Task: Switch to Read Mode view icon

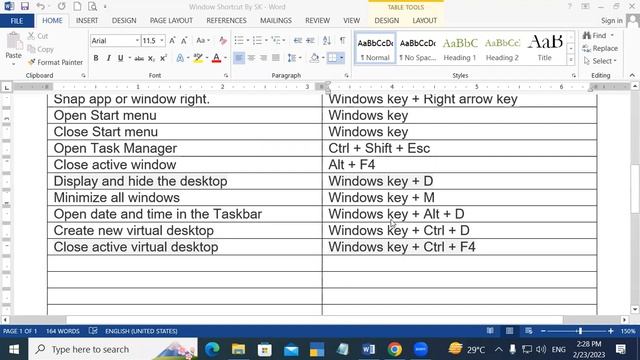Action: 490,331
